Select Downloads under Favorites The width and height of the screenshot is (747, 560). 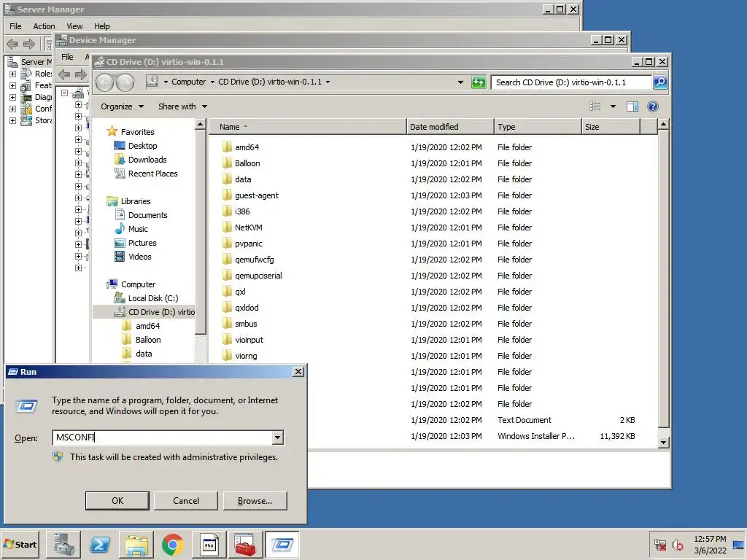pyautogui.click(x=147, y=160)
